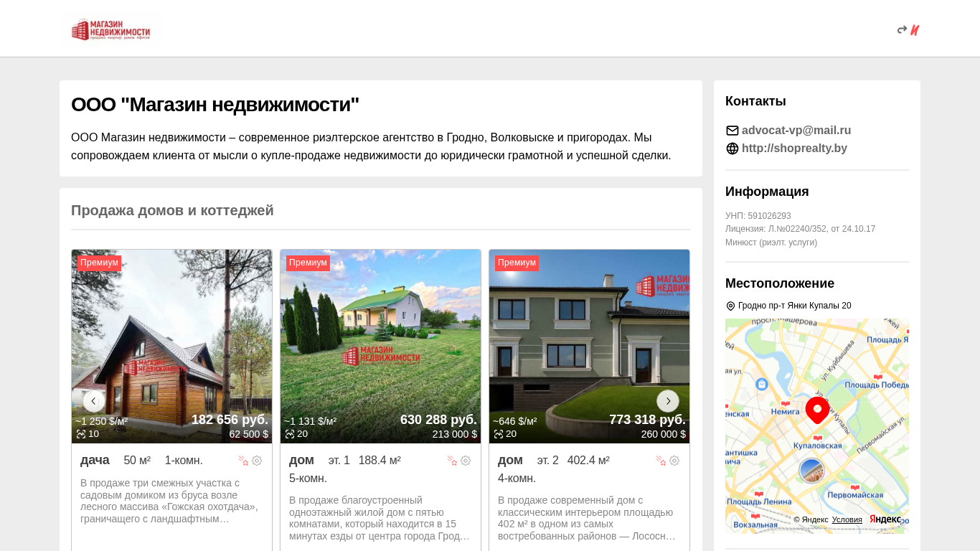Click the 182 656 руб. price

230,420
